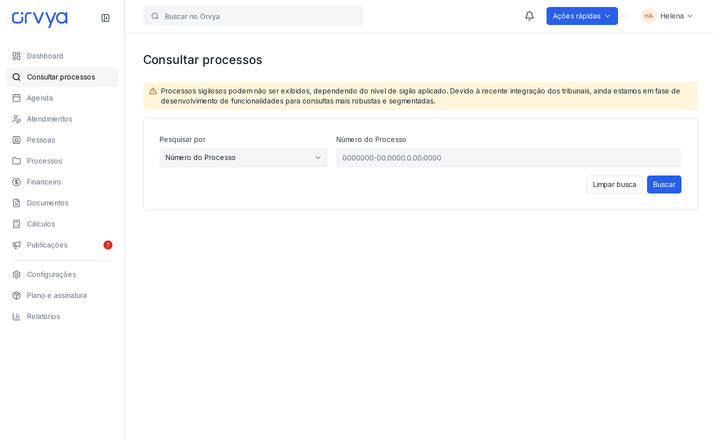Open Dashboard menu item
The image size is (720, 440).
[62, 56]
